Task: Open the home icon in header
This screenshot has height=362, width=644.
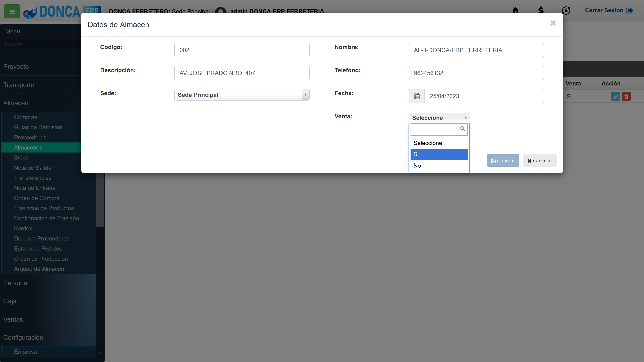Action: 516,10
